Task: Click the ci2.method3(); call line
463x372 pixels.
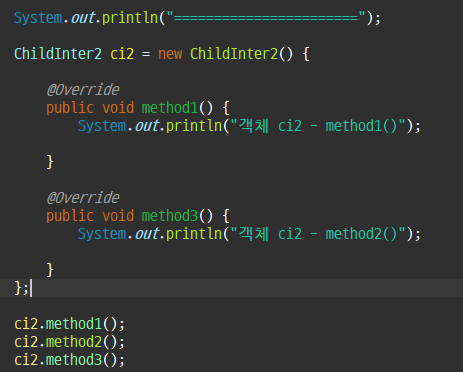Action: (x=69, y=360)
